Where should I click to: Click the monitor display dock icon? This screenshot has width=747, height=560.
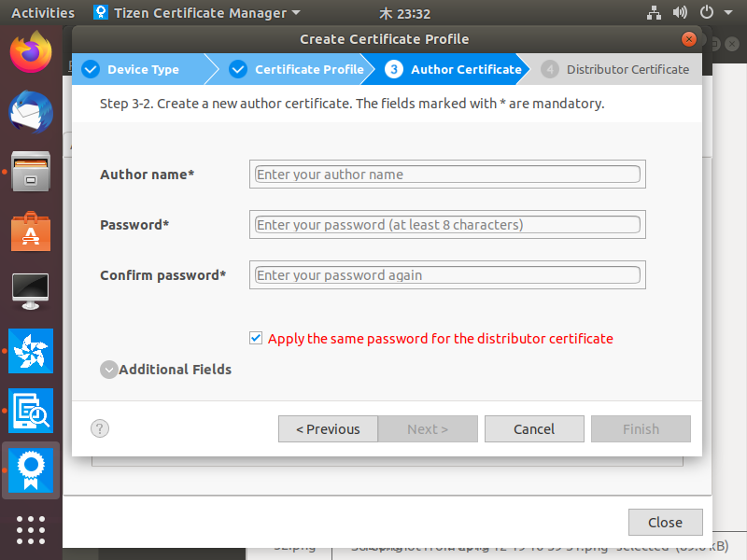(31, 291)
